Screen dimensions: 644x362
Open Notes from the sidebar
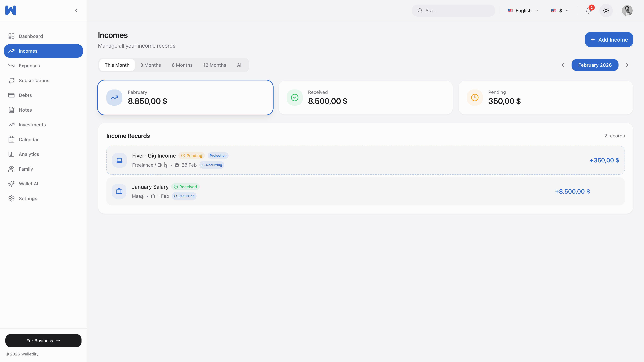(x=25, y=110)
